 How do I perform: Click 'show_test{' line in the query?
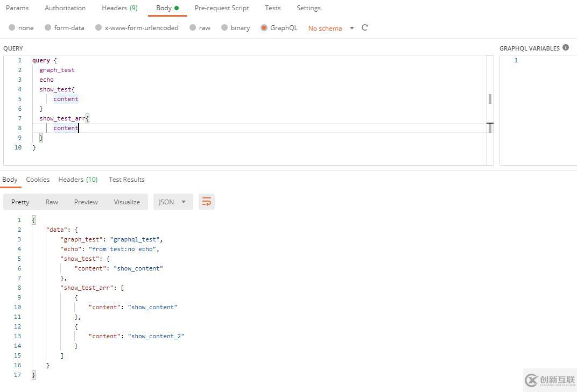tap(57, 89)
